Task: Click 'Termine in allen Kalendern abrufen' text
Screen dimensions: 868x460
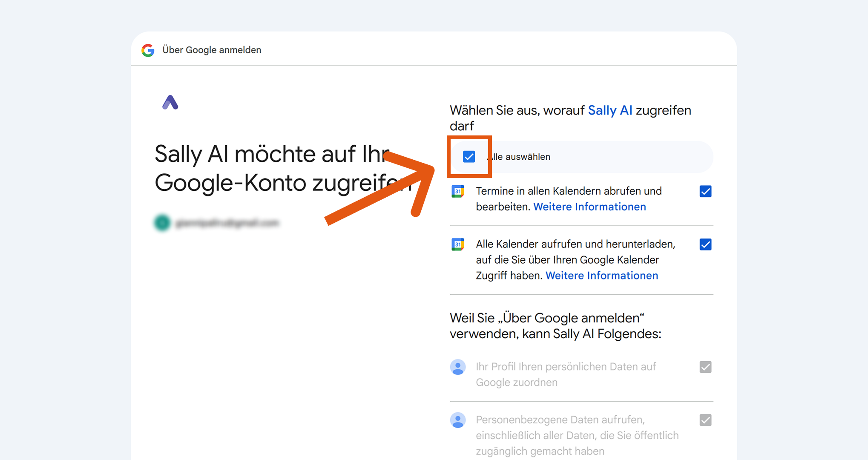Action: pos(569,199)
